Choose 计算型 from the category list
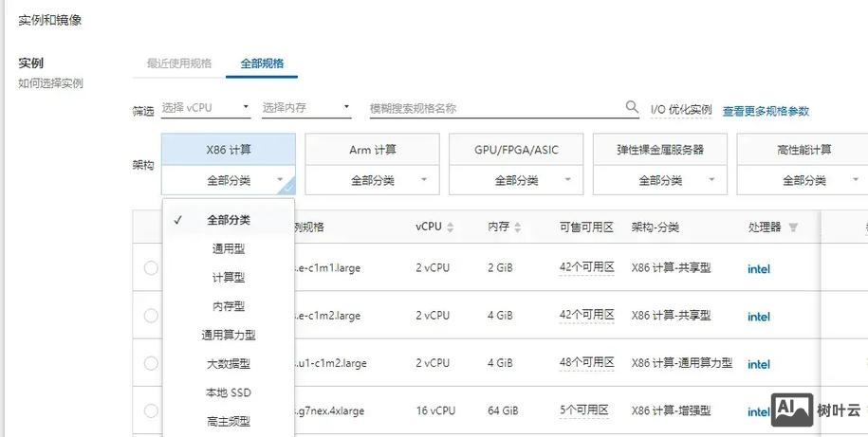This screenshot has width=868, height=437. coord(228,278)
